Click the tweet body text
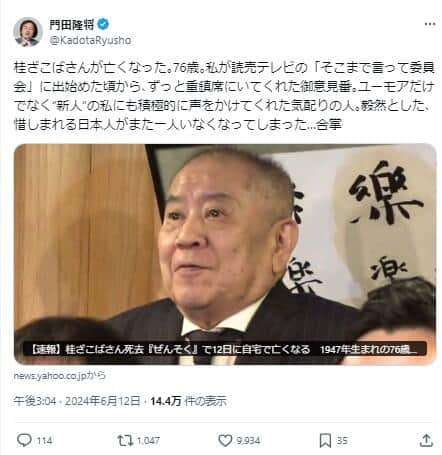This screenshot has height=455, width=442. (x=224, y=96)
